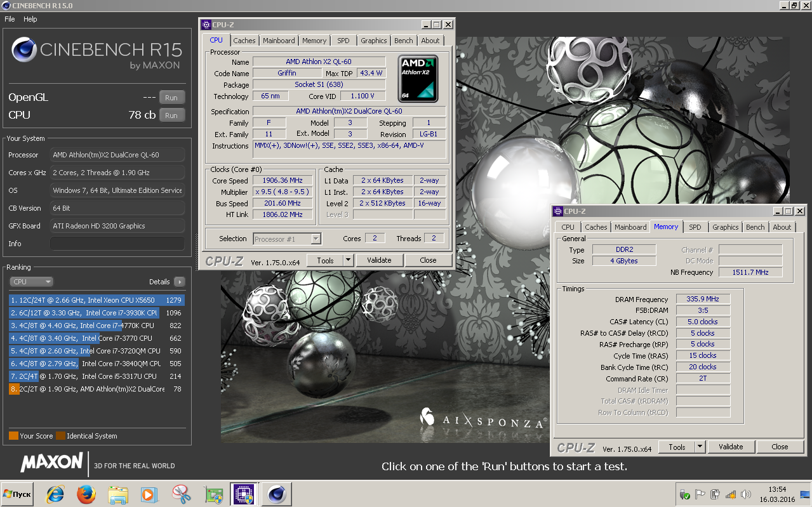This screenshot has width=812, height=507.
Task: Click the empty Info input field
Action: (117, 244)
